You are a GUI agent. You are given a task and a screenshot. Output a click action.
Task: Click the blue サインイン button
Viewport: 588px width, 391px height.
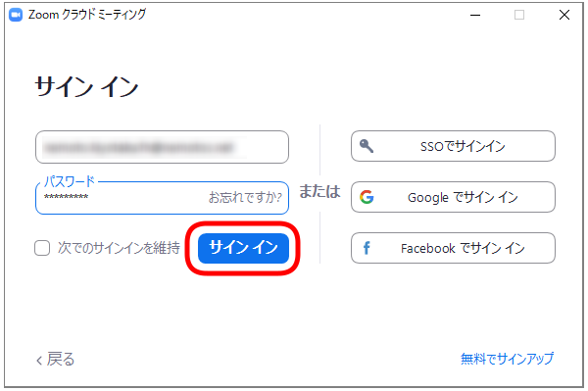click(243, 248)
